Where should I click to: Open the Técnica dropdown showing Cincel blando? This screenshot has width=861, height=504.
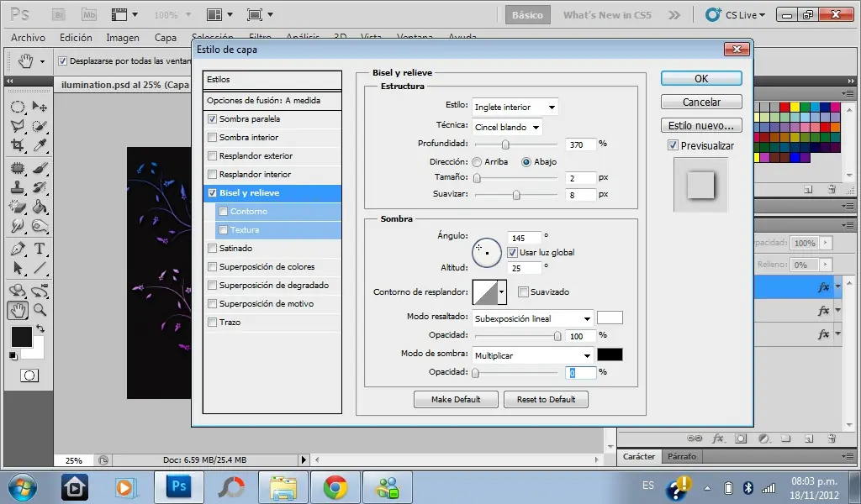pos(507,127)
